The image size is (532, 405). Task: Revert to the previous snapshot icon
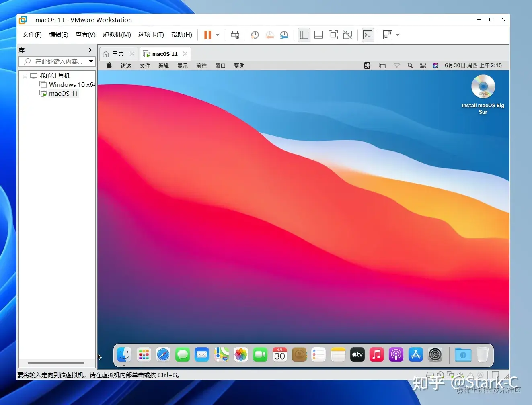(x=270, y=35)
